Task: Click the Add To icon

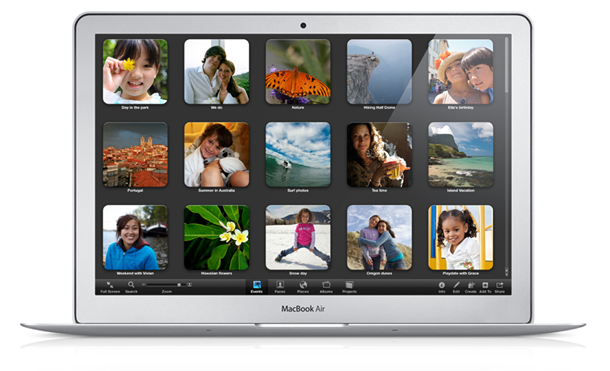Action: pos(485,285)
